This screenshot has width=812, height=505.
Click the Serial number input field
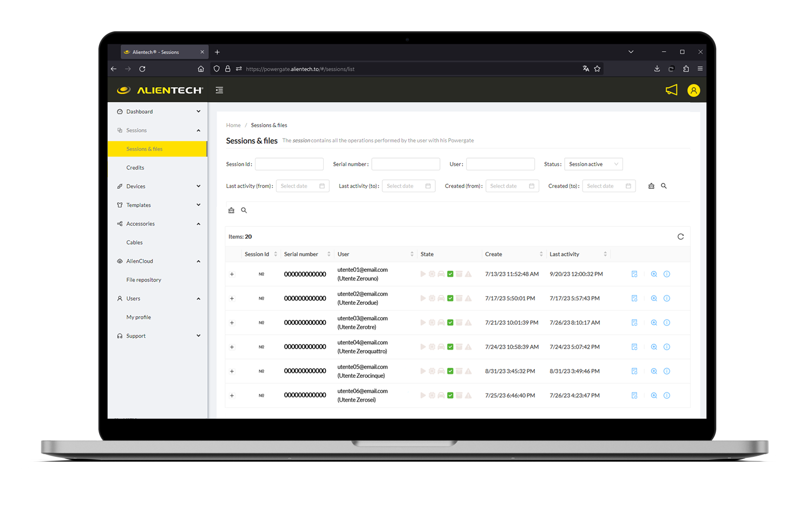pyautogui.click(x=405, y=164)
